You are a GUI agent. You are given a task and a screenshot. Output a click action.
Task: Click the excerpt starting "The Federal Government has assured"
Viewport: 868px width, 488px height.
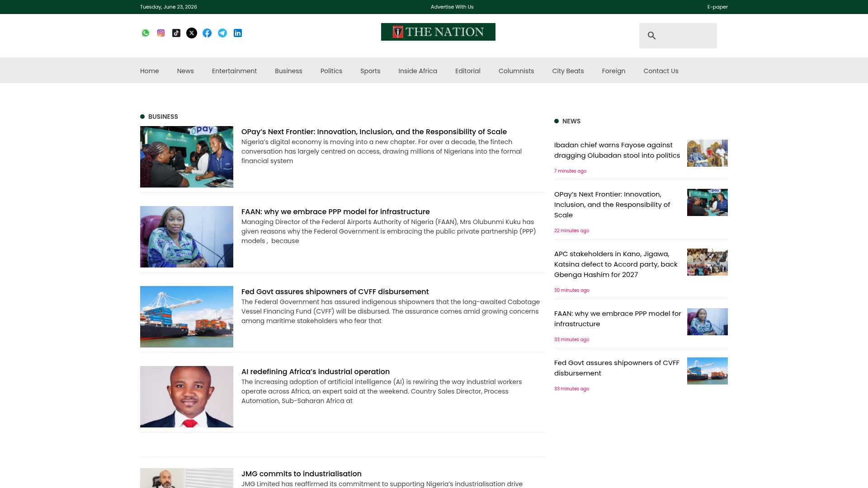(391, 311)
